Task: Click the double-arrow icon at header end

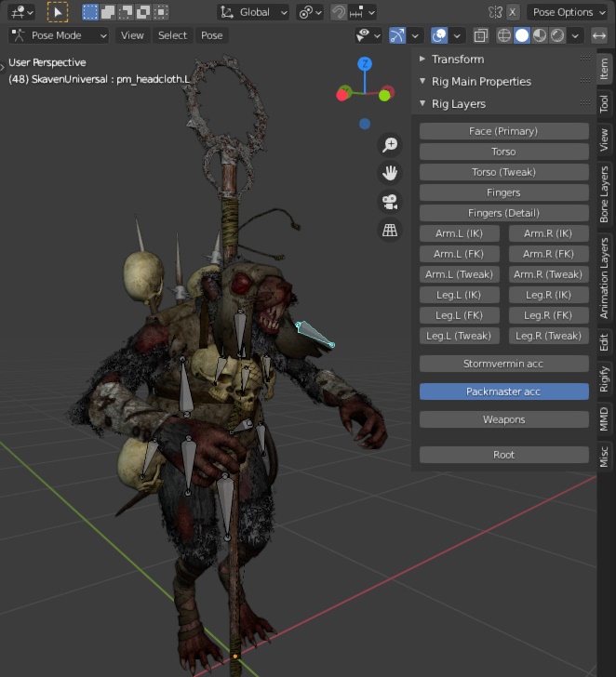Action: (599, 35)
